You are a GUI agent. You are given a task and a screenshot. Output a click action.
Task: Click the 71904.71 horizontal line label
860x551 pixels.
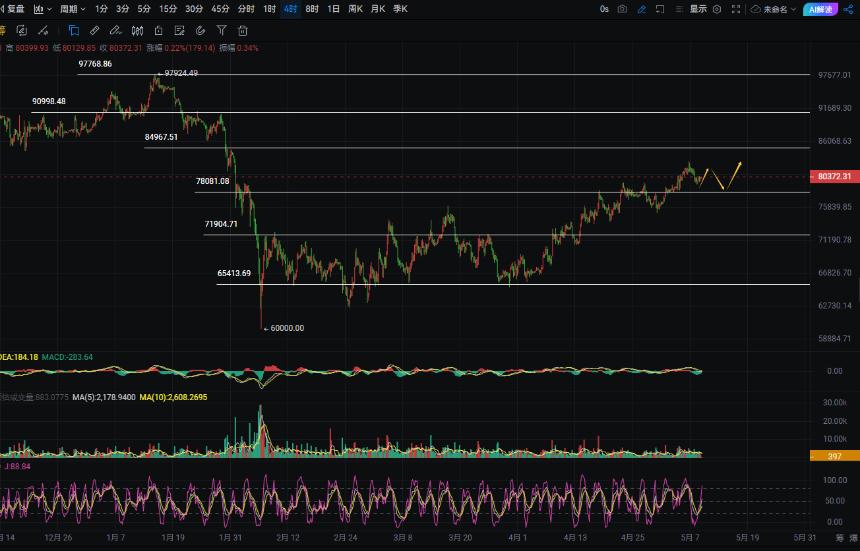(x=221, y=224)
